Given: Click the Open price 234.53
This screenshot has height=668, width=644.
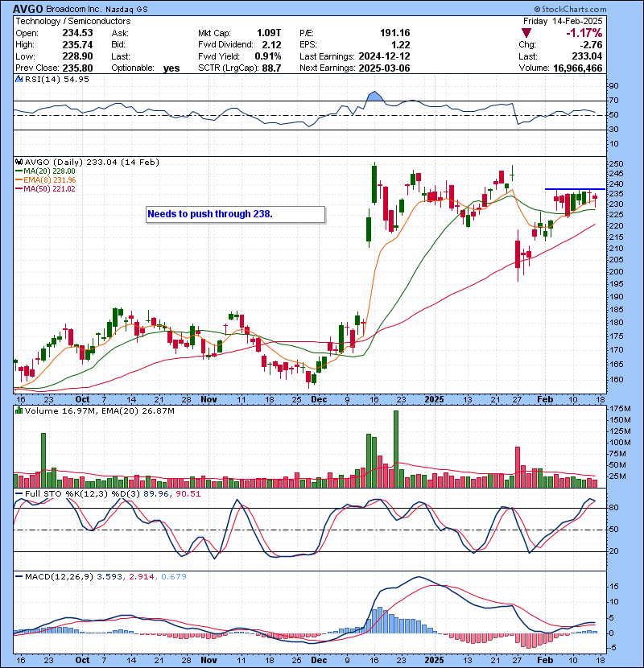Looking at the screenshot, I should pyautogui.click(x=77, y=33).
